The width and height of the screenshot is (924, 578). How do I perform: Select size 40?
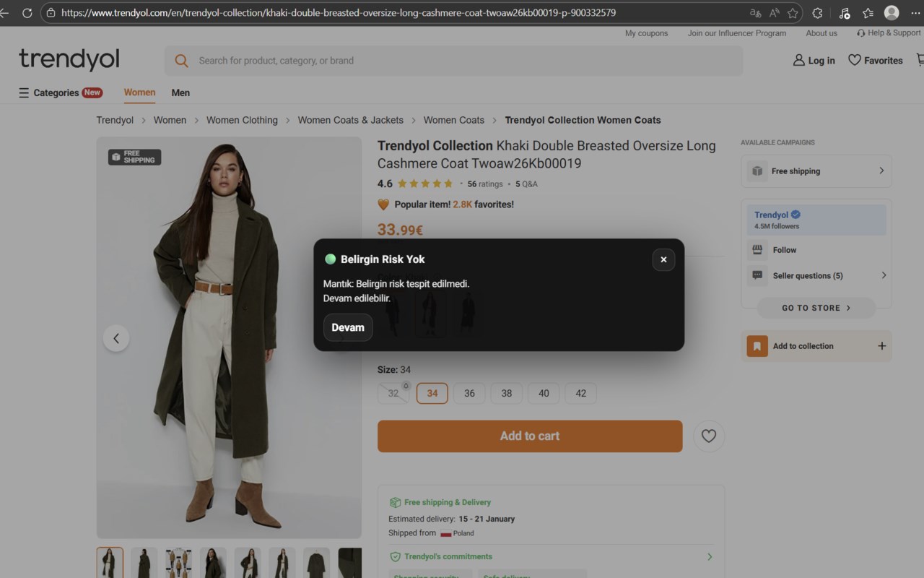(x=544, y=393)
